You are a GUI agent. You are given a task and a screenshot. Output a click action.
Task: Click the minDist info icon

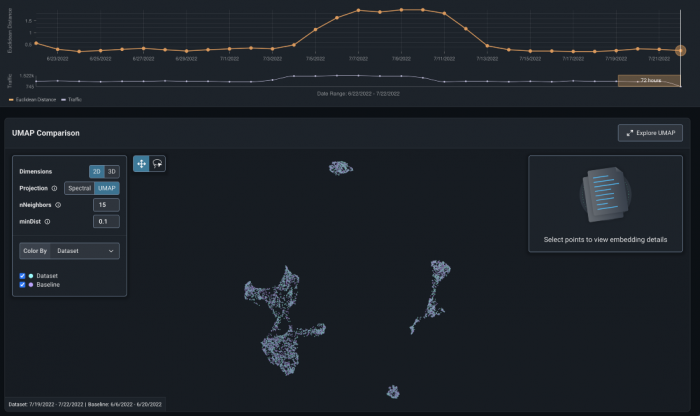click(x=47, y=221)
